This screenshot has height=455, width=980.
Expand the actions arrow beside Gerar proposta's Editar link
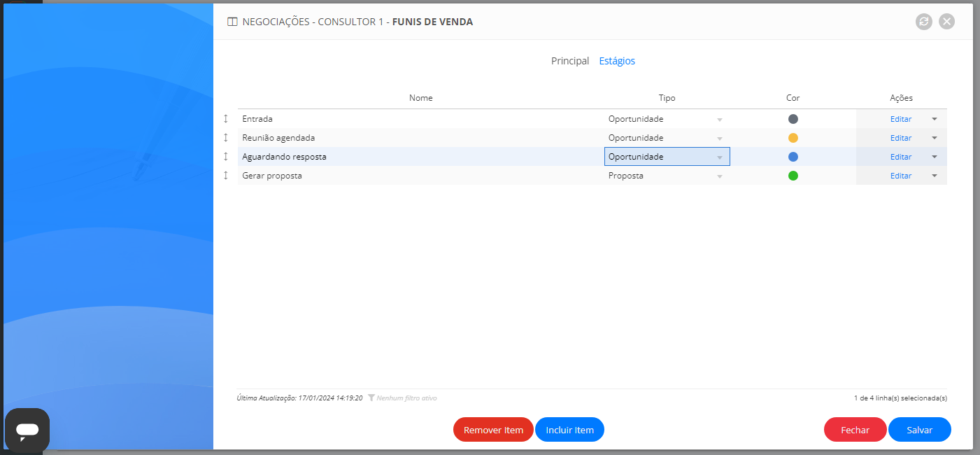[934, 176]
